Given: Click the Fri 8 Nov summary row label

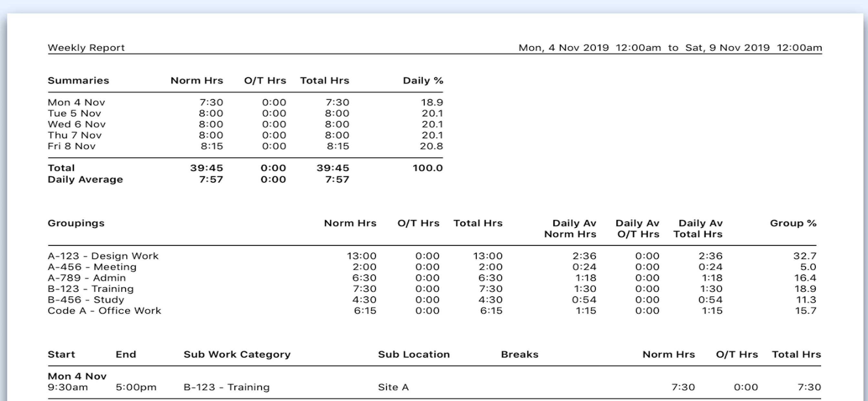Looking at the screenshot, I should coord(71,146).
